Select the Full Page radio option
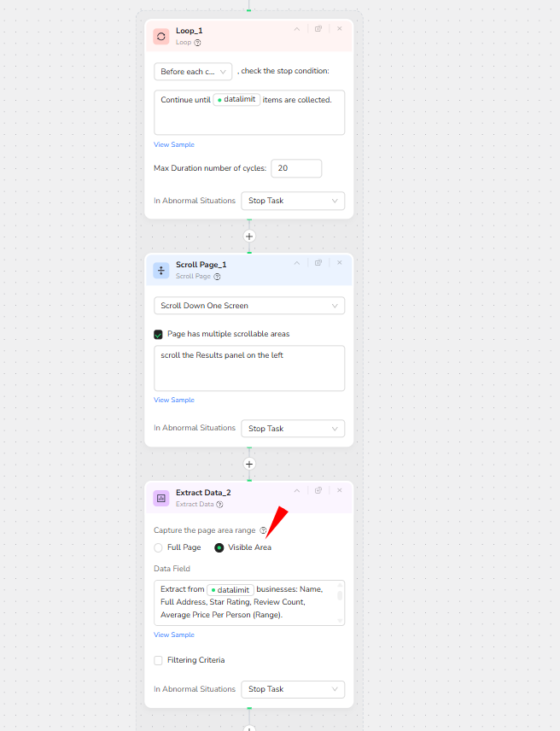 (158, 547)
